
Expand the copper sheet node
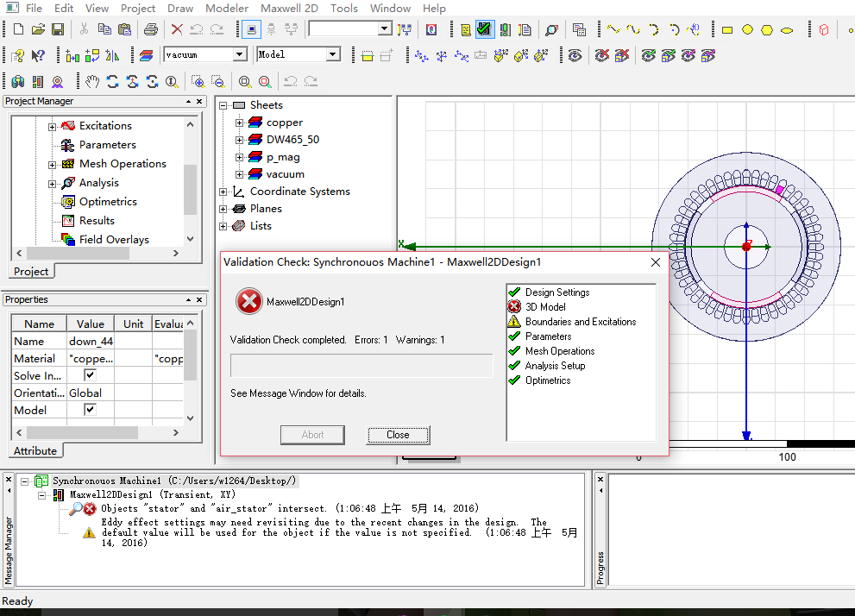coord(239,123)
